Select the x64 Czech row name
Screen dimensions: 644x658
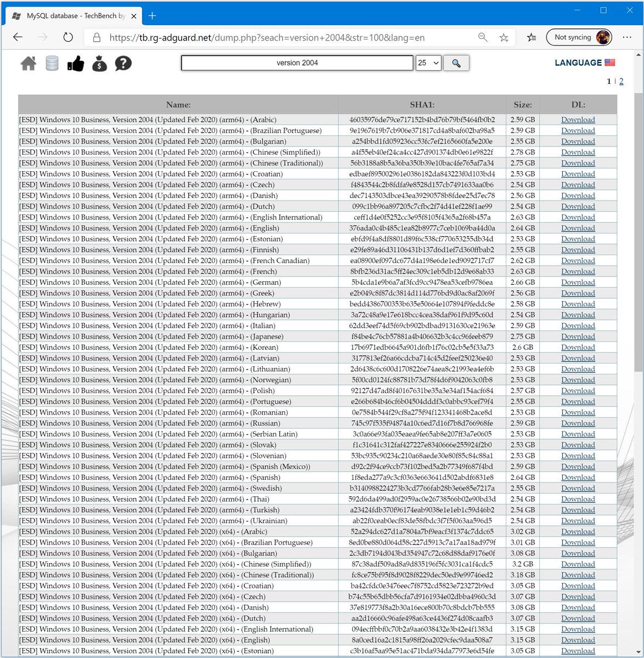click(x=143, y=597)
